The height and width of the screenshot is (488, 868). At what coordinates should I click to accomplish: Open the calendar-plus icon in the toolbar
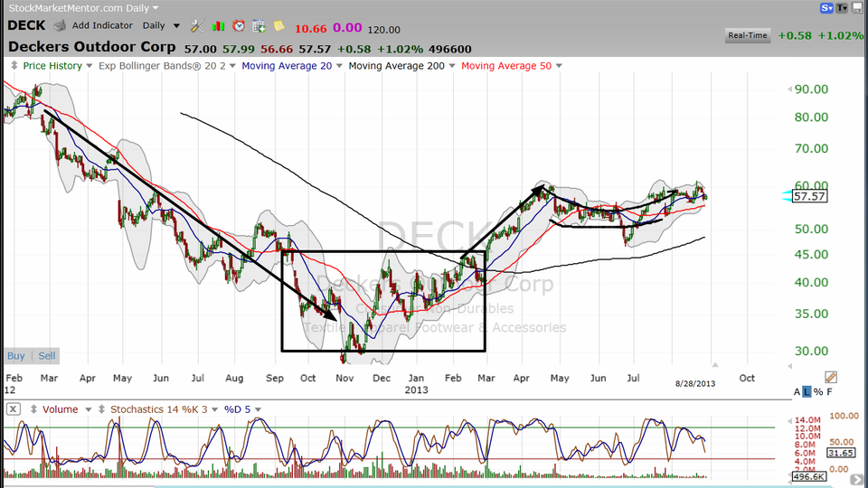pos(259,25)
